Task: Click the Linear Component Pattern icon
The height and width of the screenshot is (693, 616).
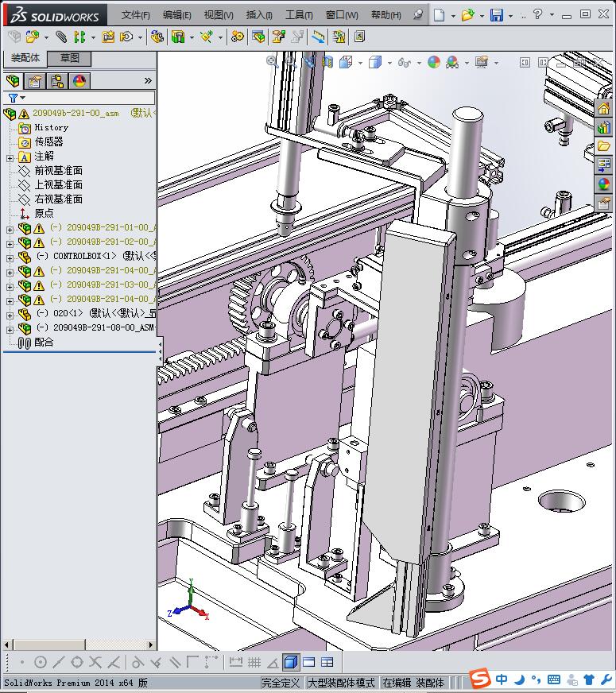Action: pos(79,37)
